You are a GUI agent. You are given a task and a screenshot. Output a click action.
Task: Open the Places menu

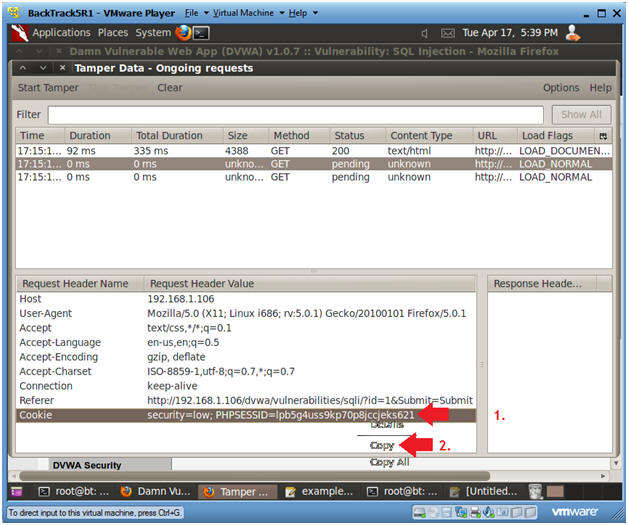113,33
